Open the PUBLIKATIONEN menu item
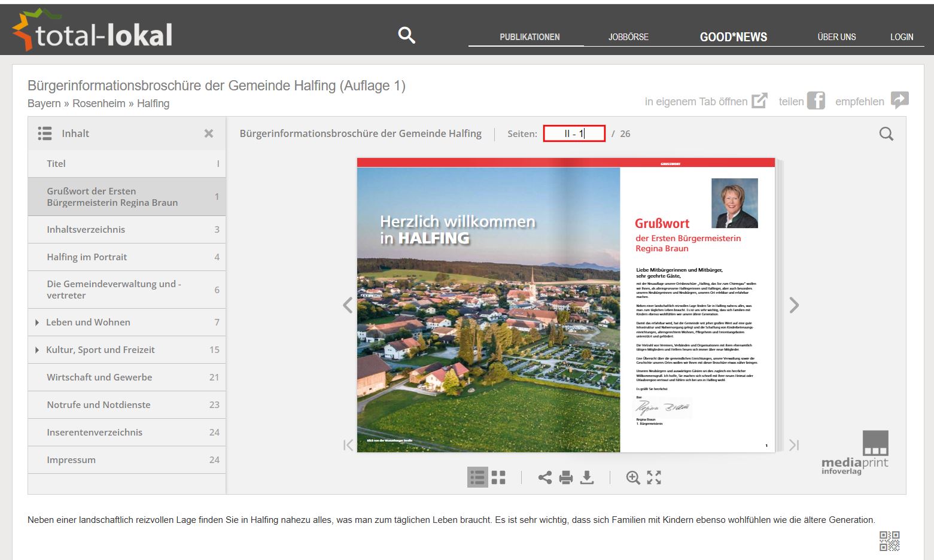 530,37
